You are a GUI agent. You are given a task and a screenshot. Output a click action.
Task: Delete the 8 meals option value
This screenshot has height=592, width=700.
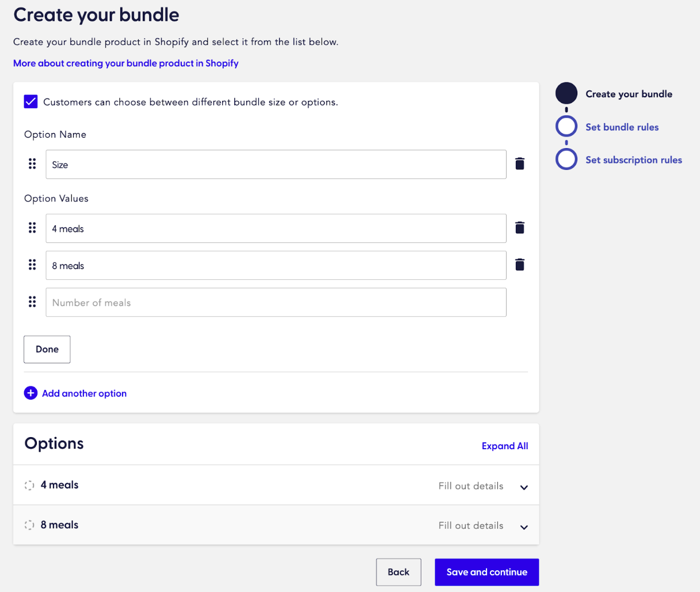coord(520,265)
